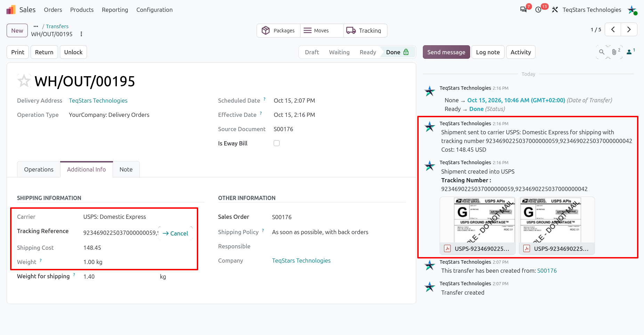Click the New button

[x=17, y=31]
